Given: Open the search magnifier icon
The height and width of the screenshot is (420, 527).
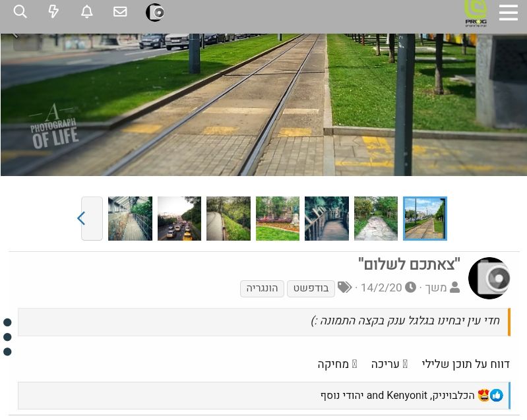Looking at the screenshot, I should 20,12.
